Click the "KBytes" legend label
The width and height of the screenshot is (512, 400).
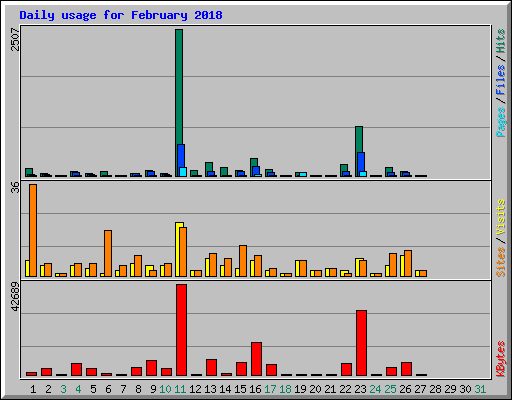pyautogui.click(x=500, y=359)
